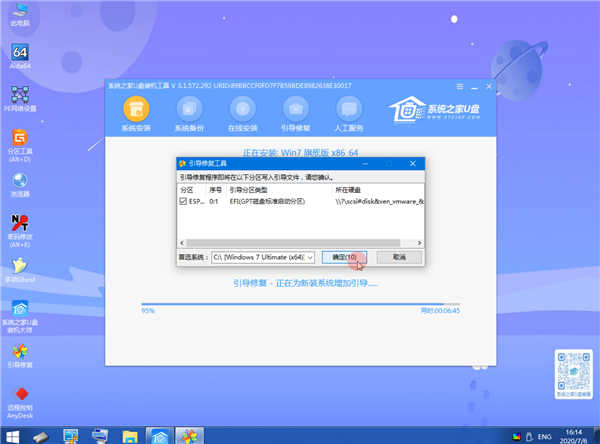Close the 引导修复工具 dialog
This screenshot has width=600, height=444.
click(x=413, y=163)
